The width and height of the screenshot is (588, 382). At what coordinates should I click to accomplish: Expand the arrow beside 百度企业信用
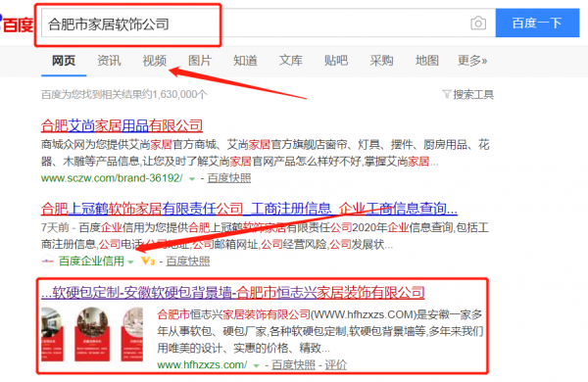(130, 262)
